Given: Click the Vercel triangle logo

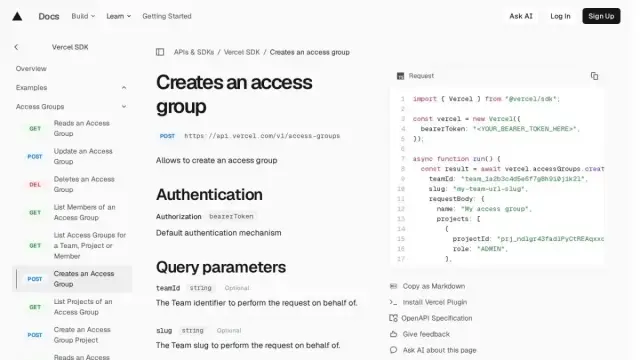Looking at the screenshot, I should click(x=17, y=16).
